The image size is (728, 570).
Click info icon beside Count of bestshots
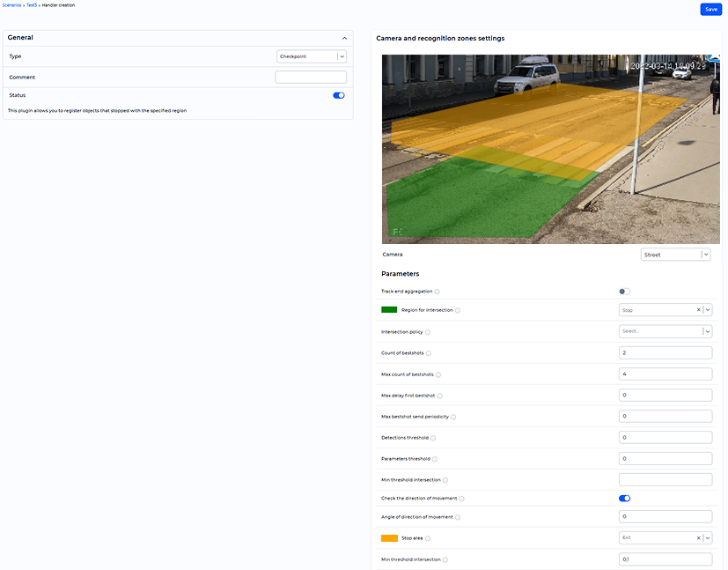tap(429, 353)
